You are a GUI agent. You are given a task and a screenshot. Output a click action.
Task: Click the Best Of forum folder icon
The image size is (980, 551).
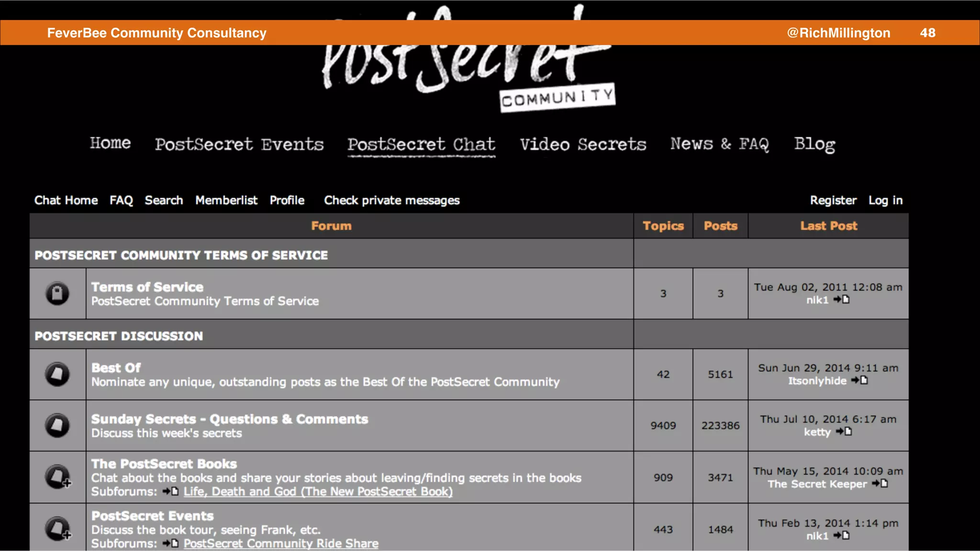click(x=57, y=374)
